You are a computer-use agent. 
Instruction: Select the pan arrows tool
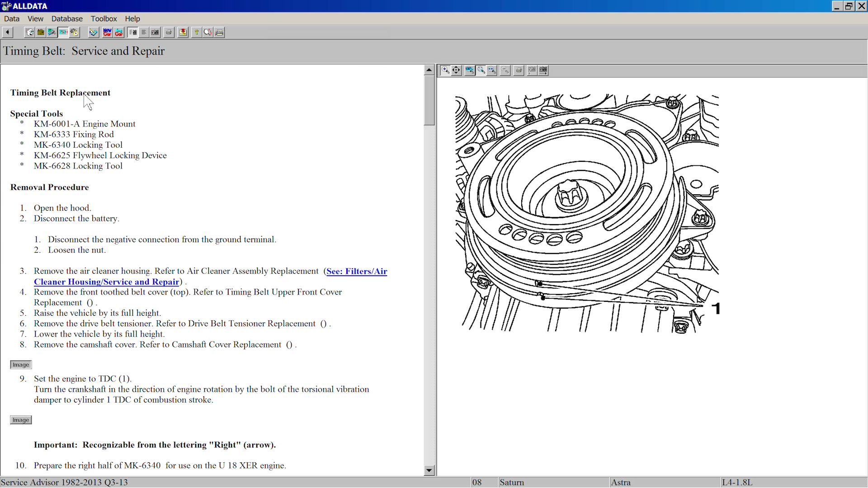[x=457, y=70]
